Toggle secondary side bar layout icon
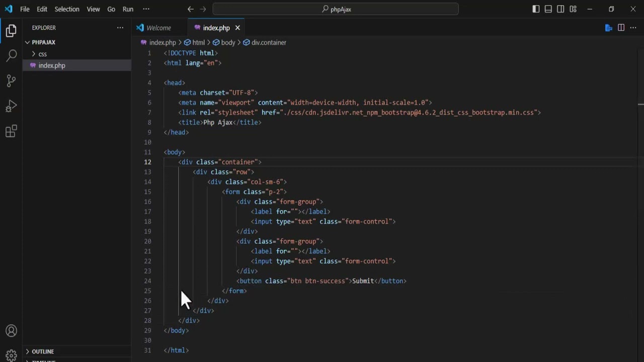This screenshot has height=362, width=644. coord(560,9)
